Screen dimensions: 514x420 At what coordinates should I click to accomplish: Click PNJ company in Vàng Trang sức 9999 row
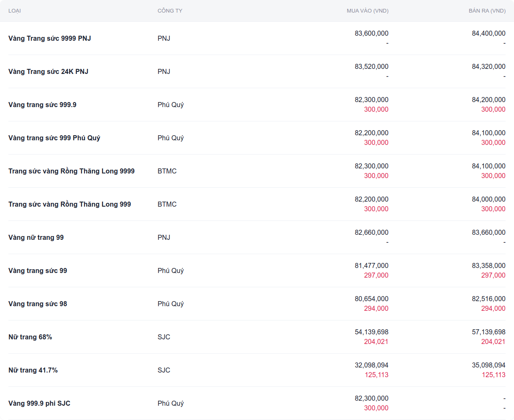pos(164,38)
